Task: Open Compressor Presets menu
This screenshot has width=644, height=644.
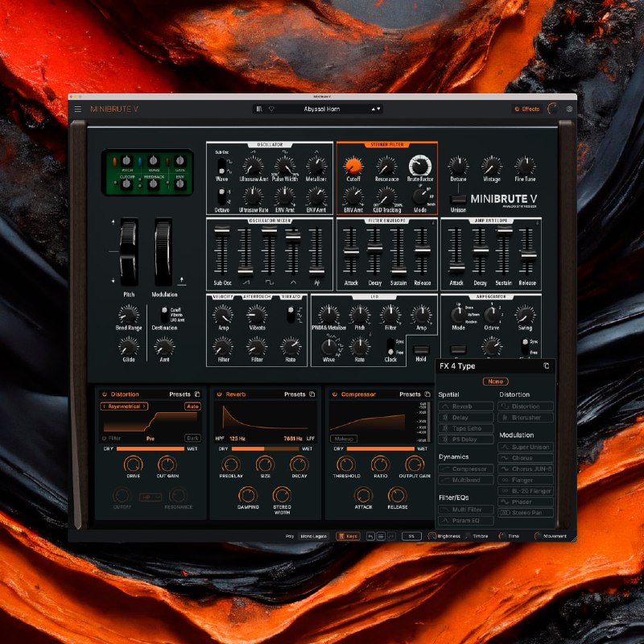Action: click(410, 394)
